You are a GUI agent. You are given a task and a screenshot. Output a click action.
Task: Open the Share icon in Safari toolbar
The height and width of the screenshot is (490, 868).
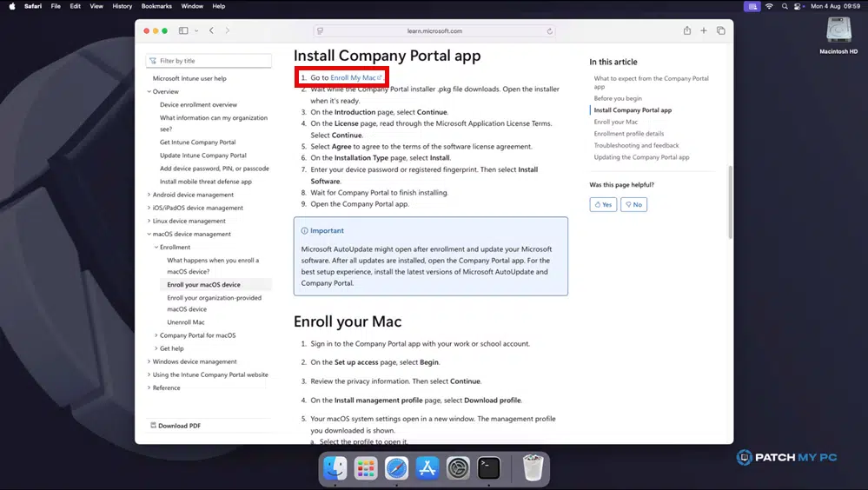point(687,30)
